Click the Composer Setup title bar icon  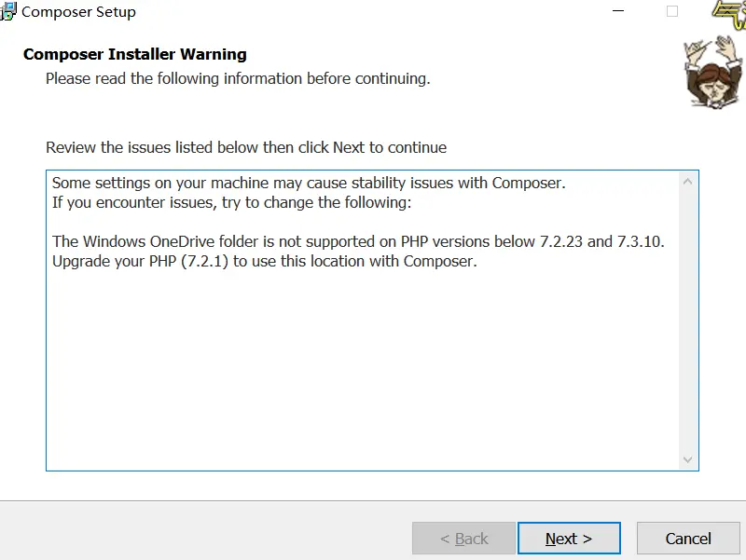[8, 11]
